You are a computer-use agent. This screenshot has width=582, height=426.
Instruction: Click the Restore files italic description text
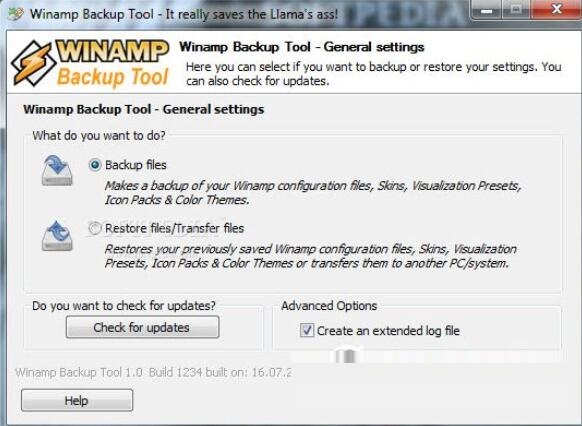coord(311,256)
